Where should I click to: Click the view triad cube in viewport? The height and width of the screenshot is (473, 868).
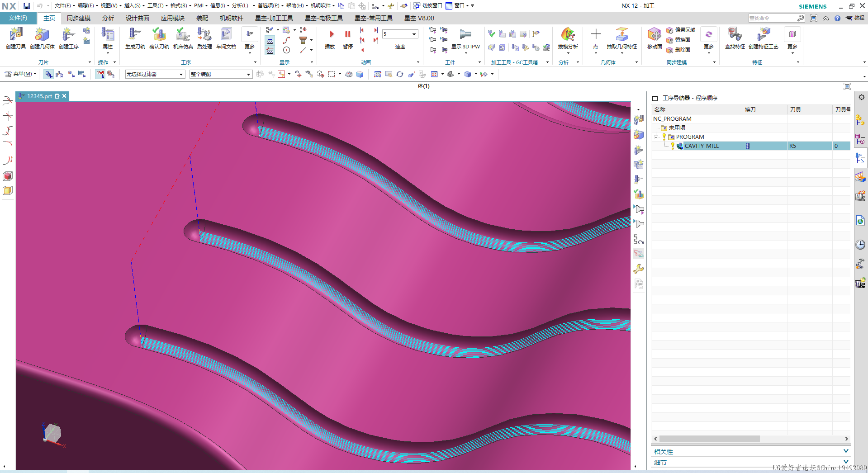point(53,434)
